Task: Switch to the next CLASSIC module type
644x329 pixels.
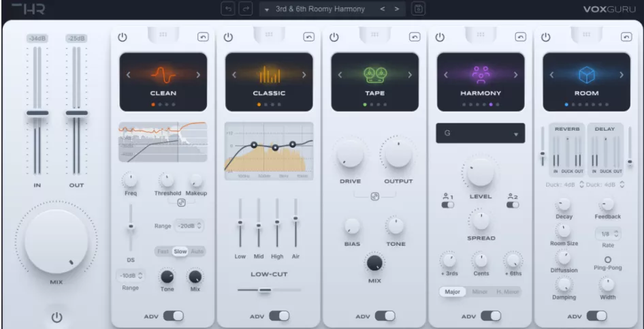Action: coord(304,75)
